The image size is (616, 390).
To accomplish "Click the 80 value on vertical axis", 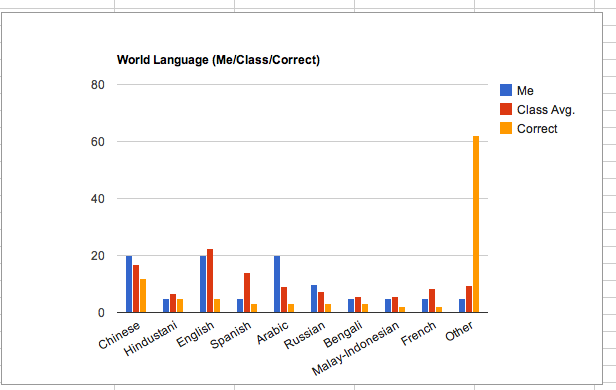I will [x=98, y=85].
